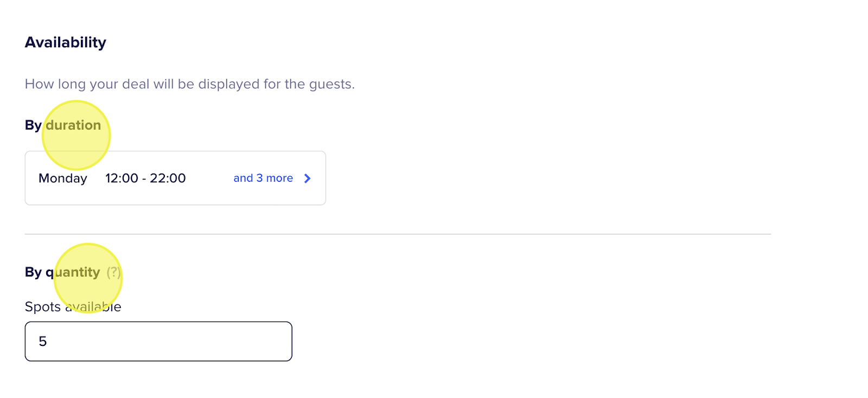
Task: Click the horizontal divider above By quantity
Action: tap(398, 234)
